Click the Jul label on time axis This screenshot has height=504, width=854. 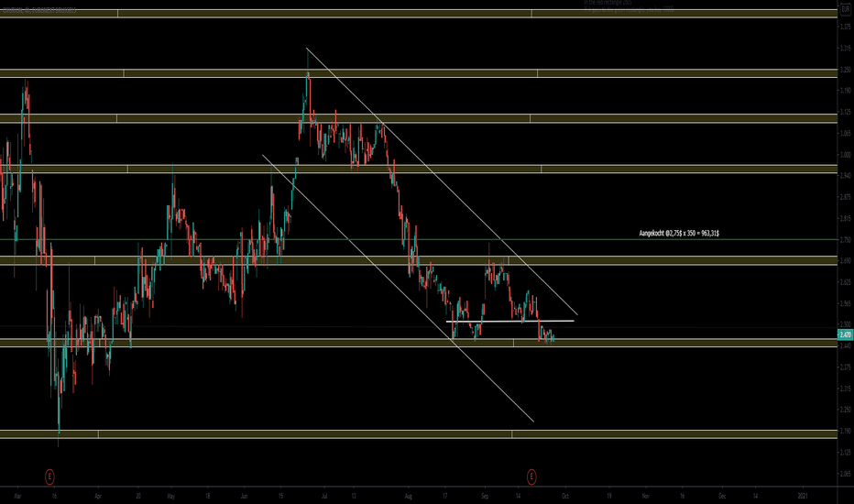coord(324,497)
